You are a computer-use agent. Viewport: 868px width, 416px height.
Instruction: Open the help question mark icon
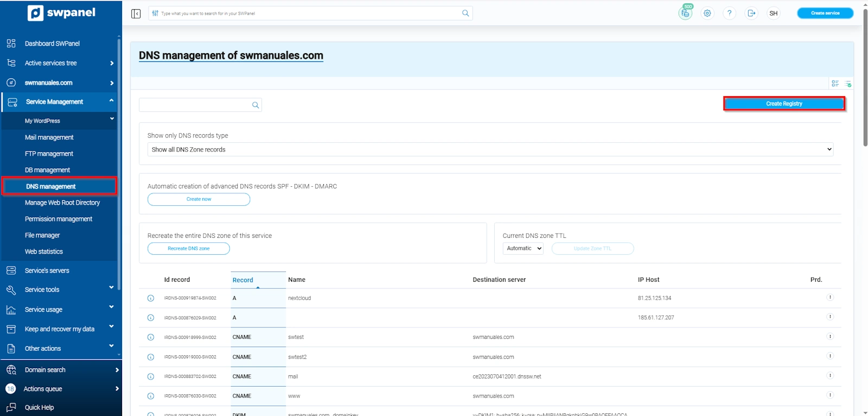tap(730, 13)
